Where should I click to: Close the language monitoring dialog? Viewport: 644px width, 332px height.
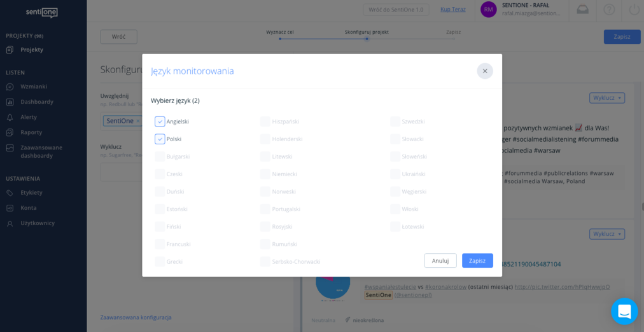pos(484,71)
